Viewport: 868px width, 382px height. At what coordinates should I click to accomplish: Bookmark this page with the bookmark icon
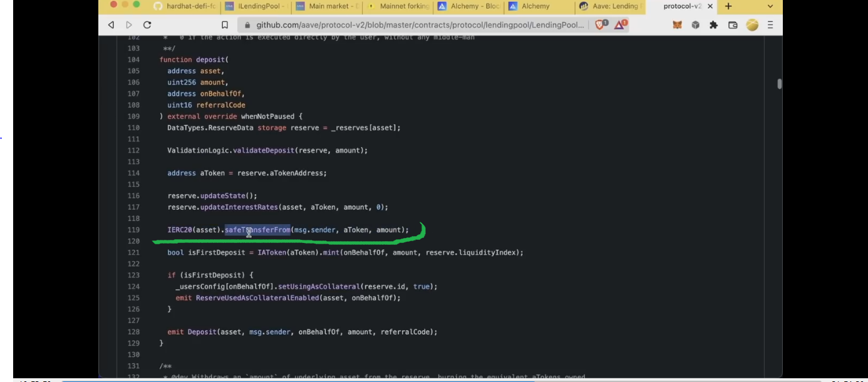click(225, 25)
